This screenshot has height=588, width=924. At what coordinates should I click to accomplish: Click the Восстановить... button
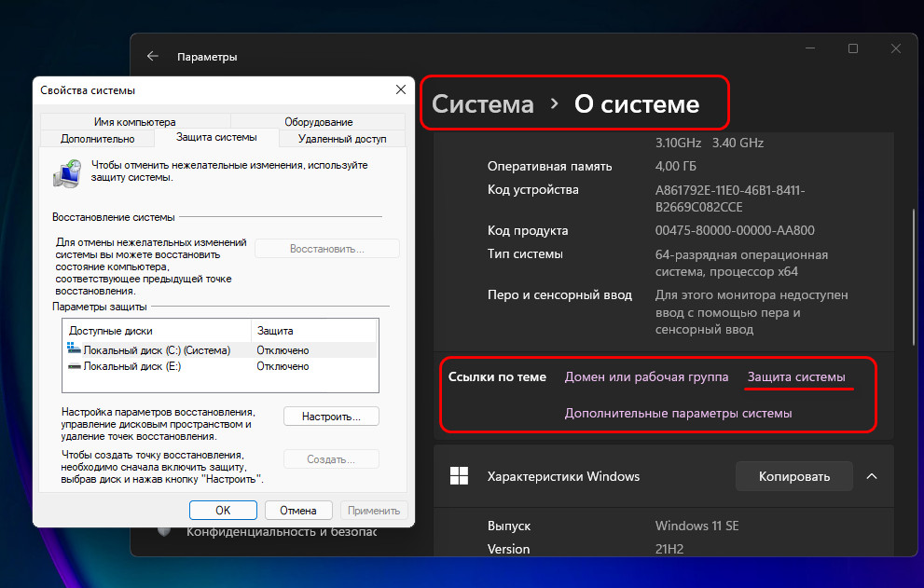point(327,249)
